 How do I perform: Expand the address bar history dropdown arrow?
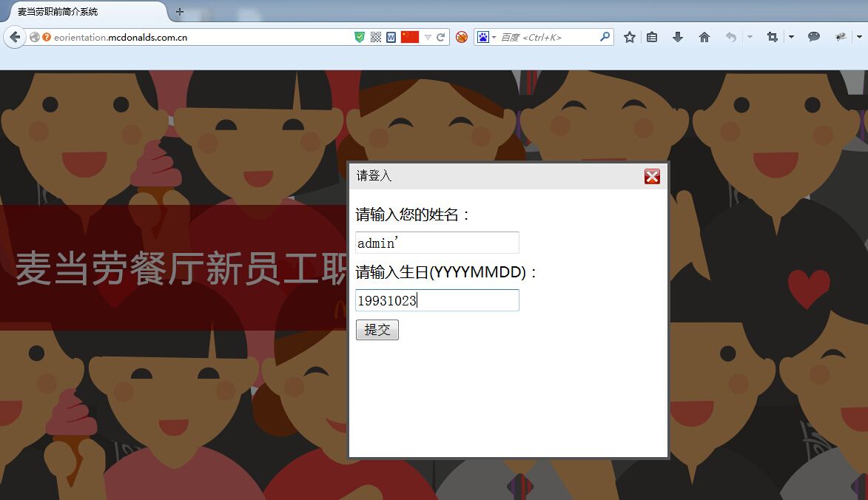tap(428, 37)
